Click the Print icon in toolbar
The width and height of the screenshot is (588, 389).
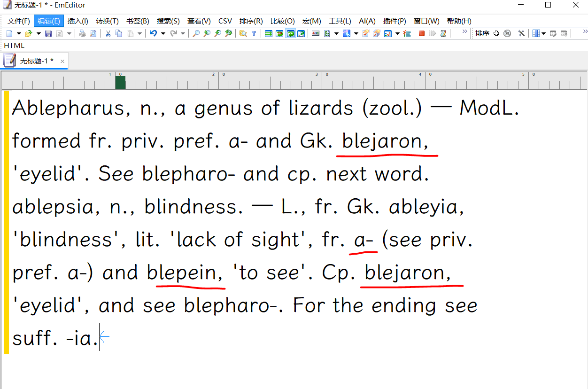82,33
